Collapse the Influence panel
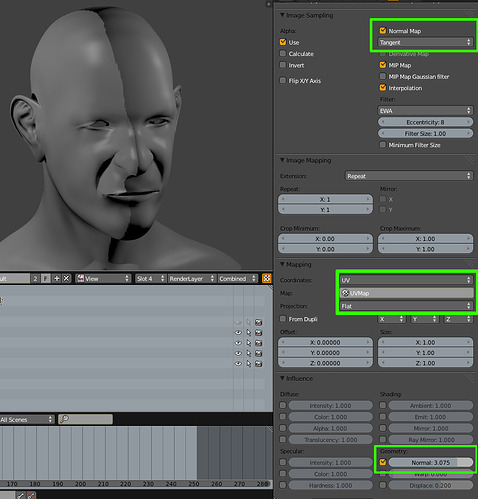This screenshot has height=499, width=478. tap(282, 378)
